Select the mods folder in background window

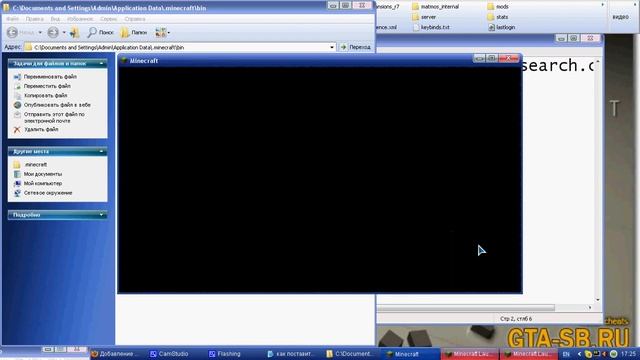click(x=498, y=7)
